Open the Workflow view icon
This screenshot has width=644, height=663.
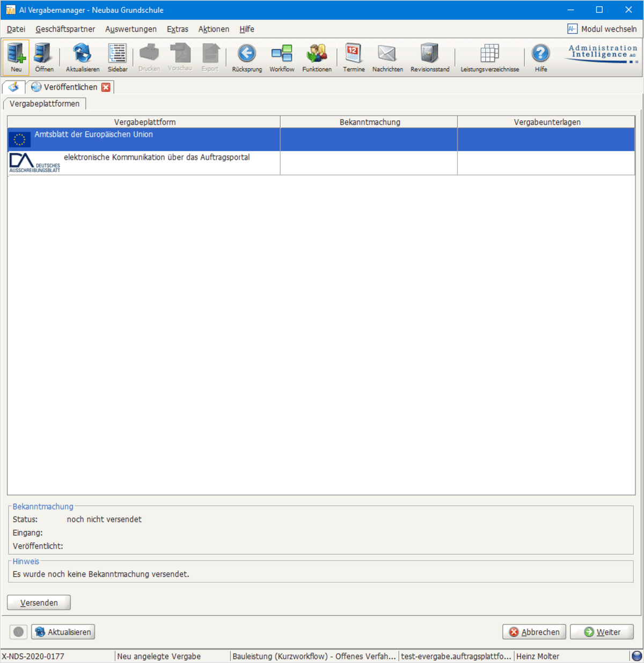tap(282, 56)
